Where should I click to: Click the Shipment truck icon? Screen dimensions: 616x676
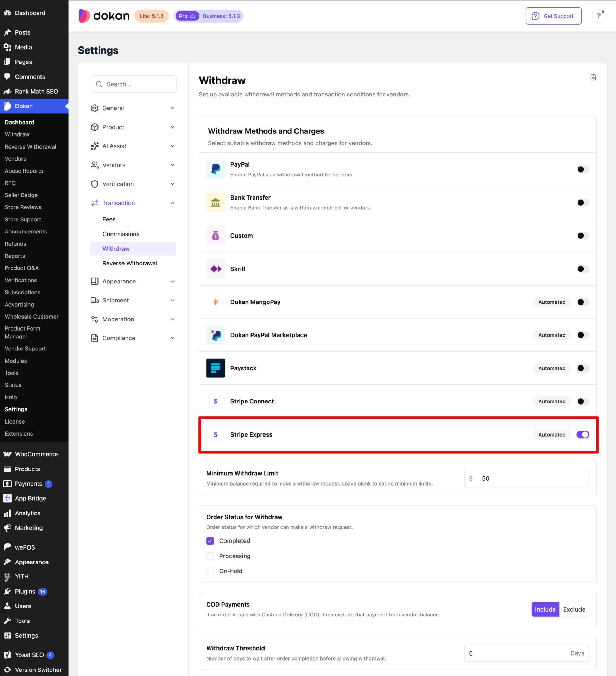[95, 300]
